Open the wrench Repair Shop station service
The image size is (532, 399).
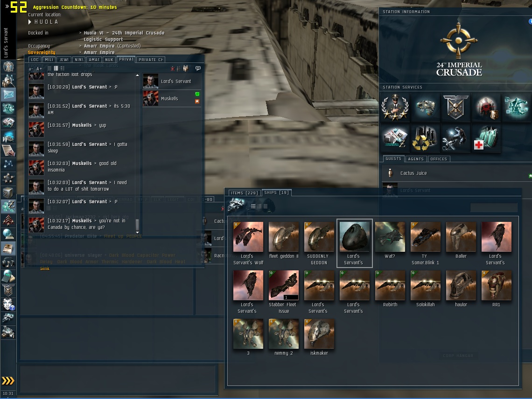pos(455,138)
